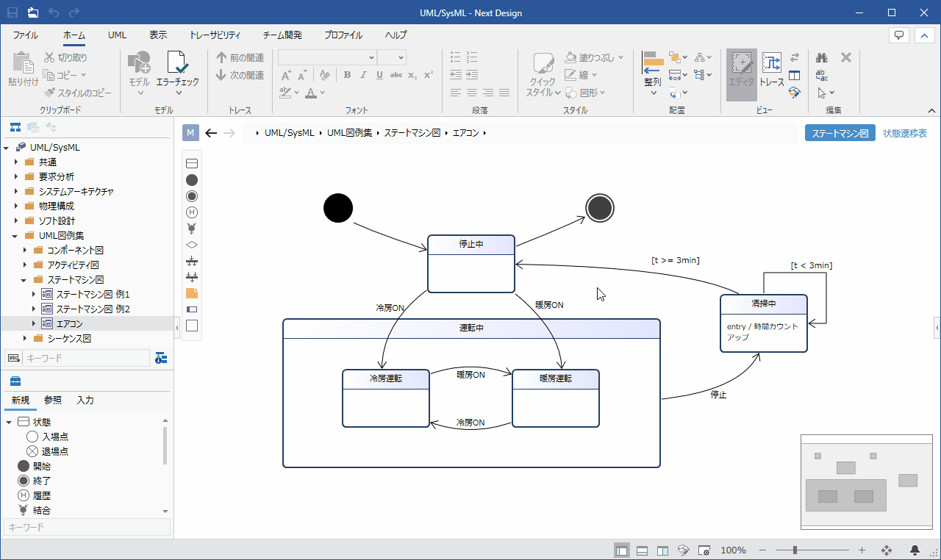Expand the 要求分析 folder
The width and height of the screenshot is (941, 560).
click(x=15, y=176)
